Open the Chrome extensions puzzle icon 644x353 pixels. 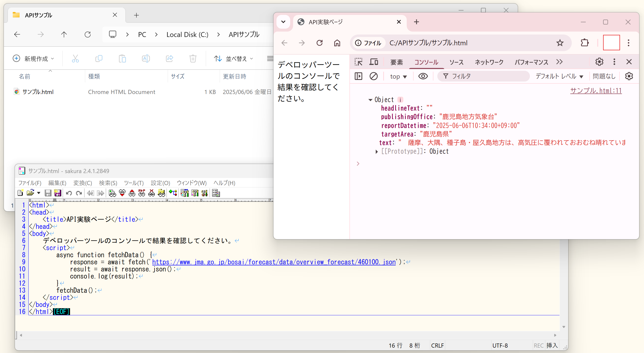(584, 43)
